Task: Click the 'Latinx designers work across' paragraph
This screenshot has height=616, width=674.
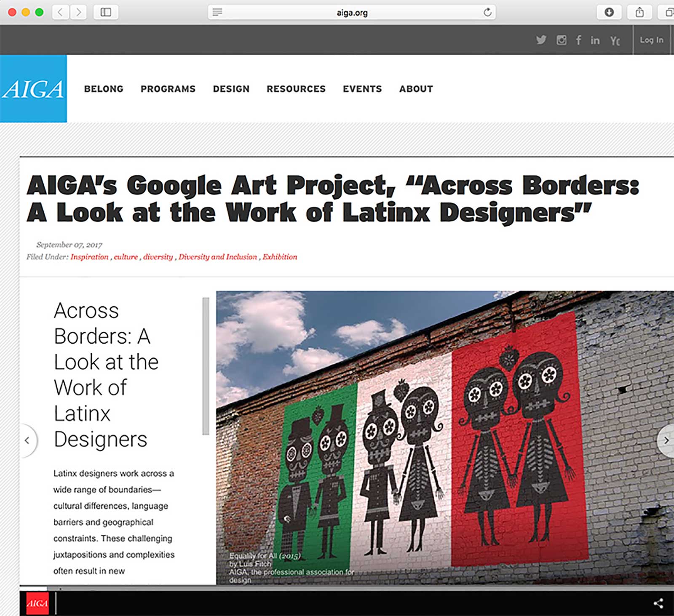Action: coord(114,522)
